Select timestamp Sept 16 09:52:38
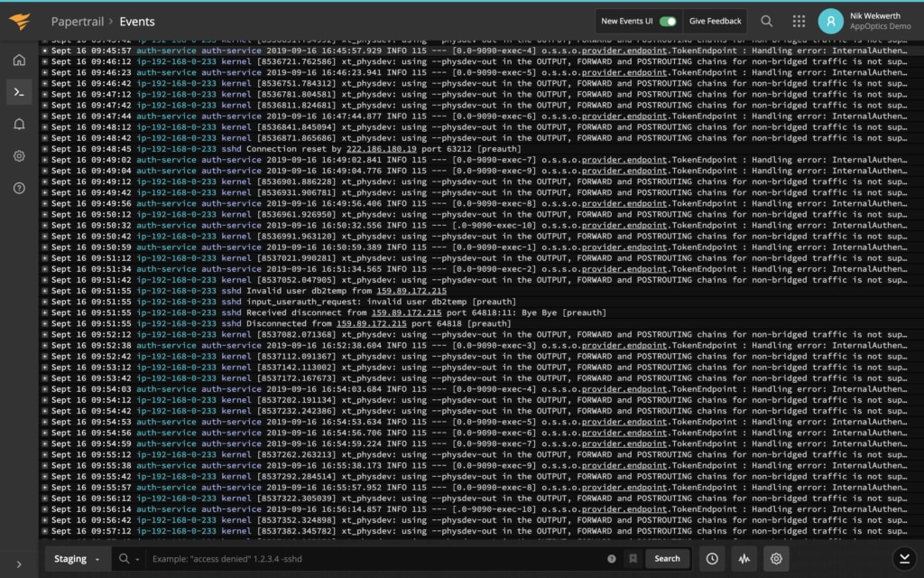924x578 pixels. point(91,346)
